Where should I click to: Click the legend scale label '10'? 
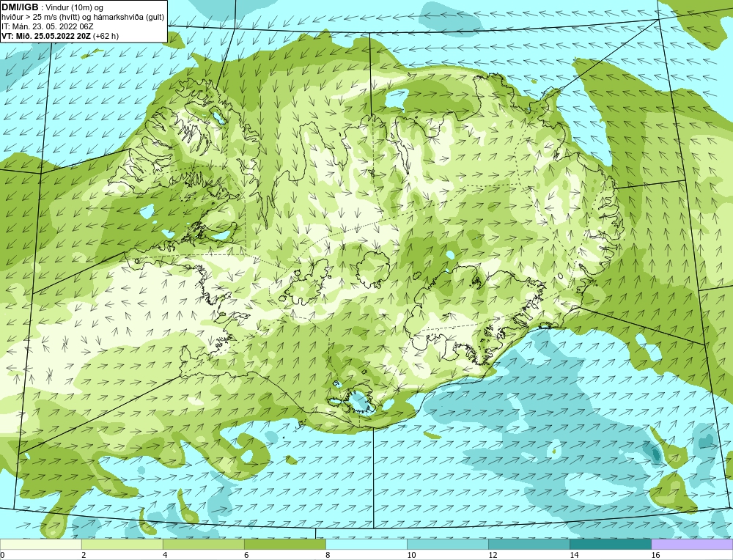pos(411,556)
